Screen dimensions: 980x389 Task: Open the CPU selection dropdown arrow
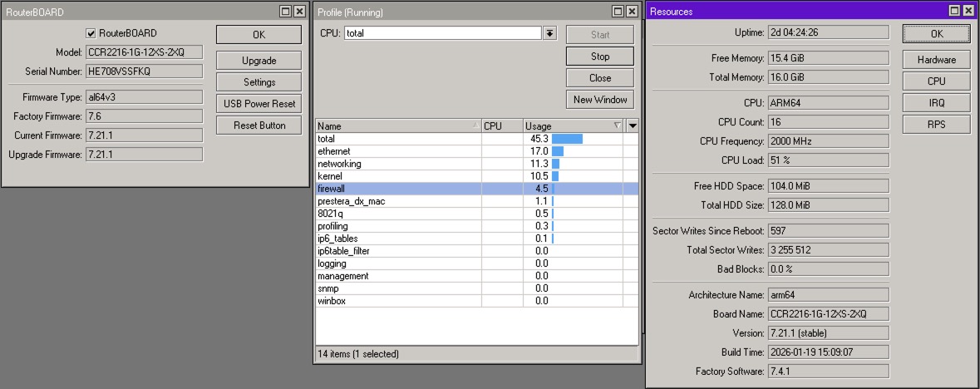549,33
